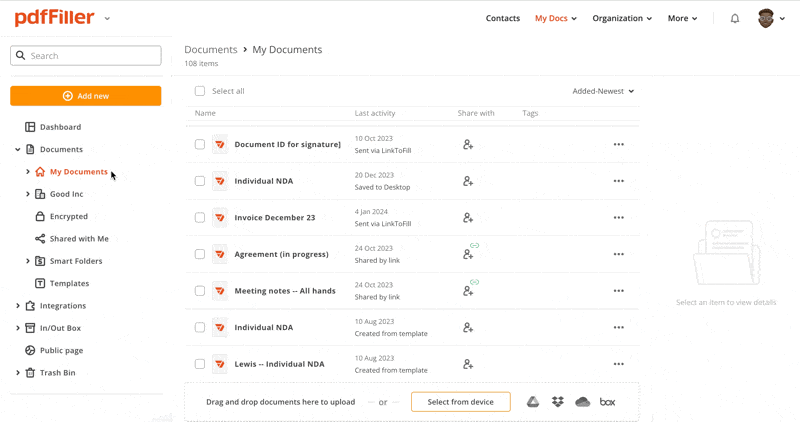The image size is (800, 422).
Task: Open the Organization menu
Action: click(x=621, y=18)
